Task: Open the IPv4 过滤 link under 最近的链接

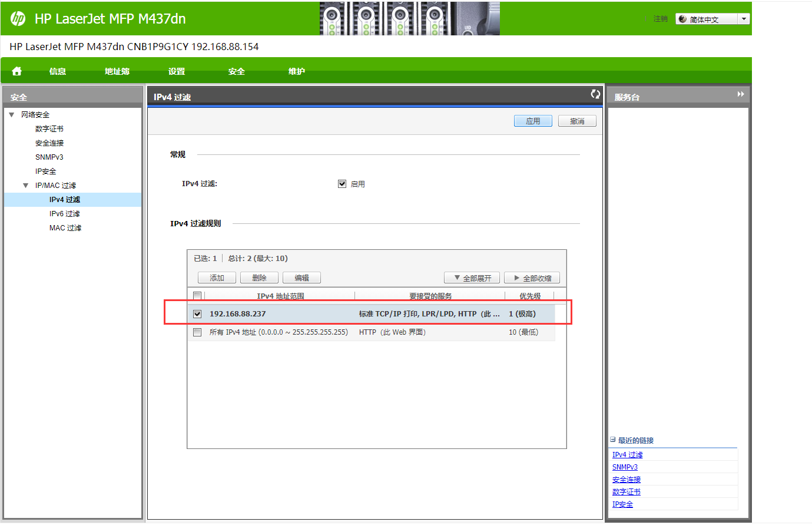Action: tap(628, 455)
